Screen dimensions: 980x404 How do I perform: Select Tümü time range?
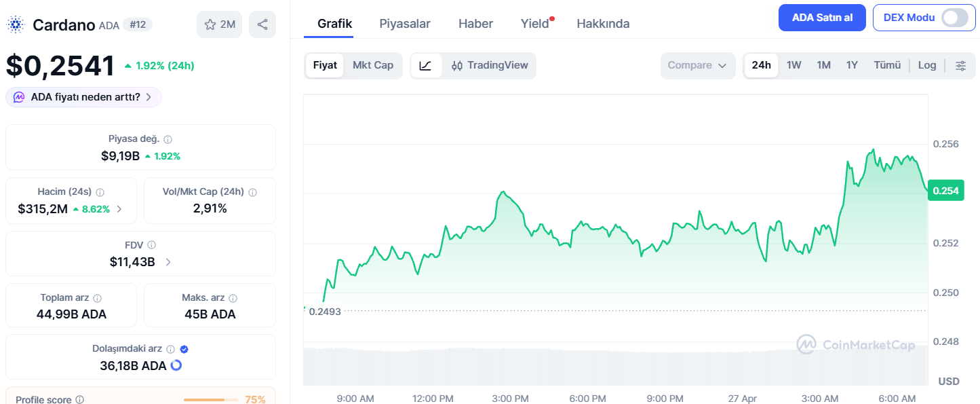[x=887, y=66]
